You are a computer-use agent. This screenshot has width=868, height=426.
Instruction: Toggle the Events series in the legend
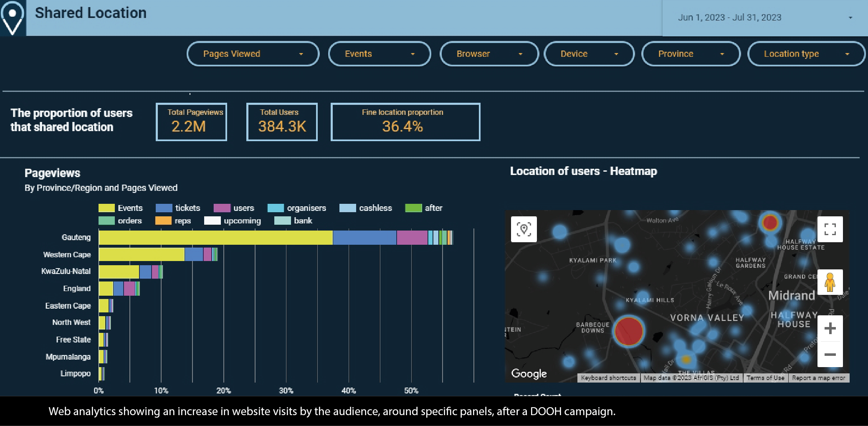coord(121,208)
